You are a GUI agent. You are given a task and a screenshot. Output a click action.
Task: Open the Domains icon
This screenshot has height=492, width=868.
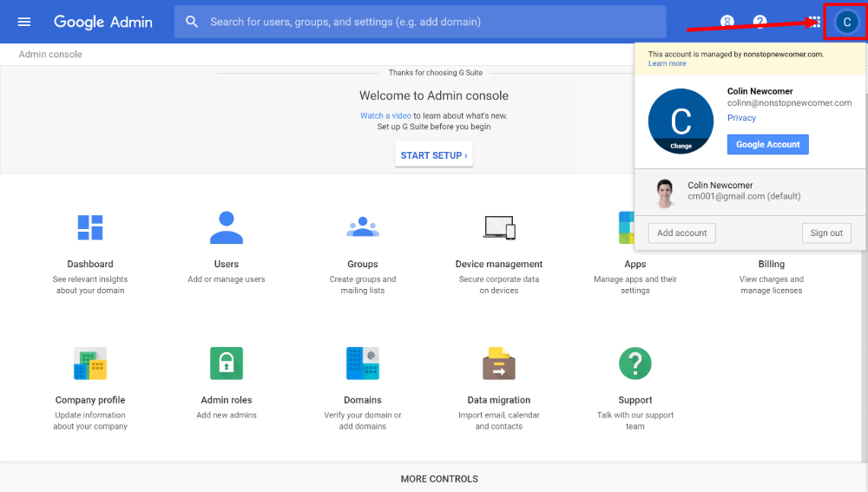click(x=363, y=364)
